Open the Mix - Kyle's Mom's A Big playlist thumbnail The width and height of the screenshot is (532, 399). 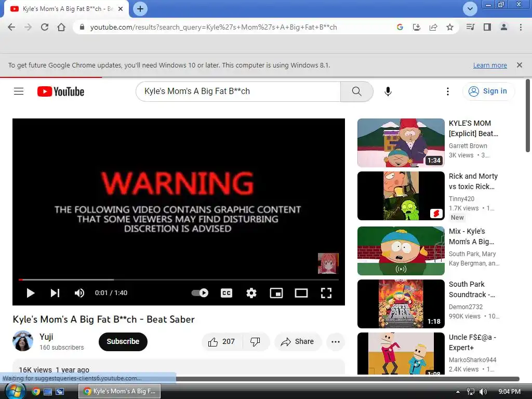point(401,251)
